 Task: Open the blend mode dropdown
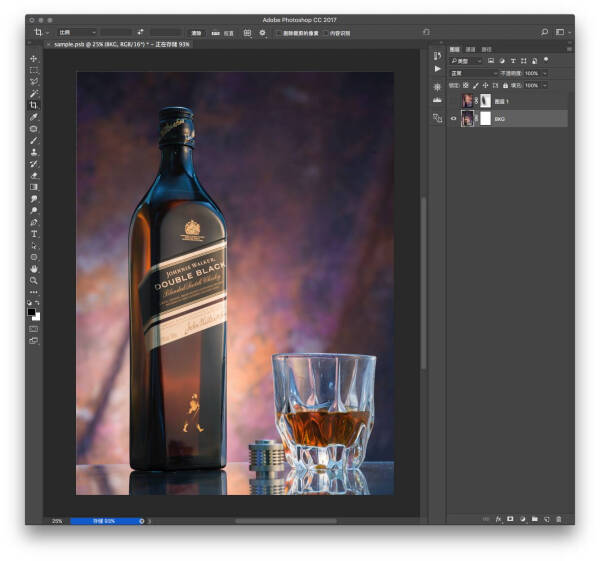[x=474, y=73]
